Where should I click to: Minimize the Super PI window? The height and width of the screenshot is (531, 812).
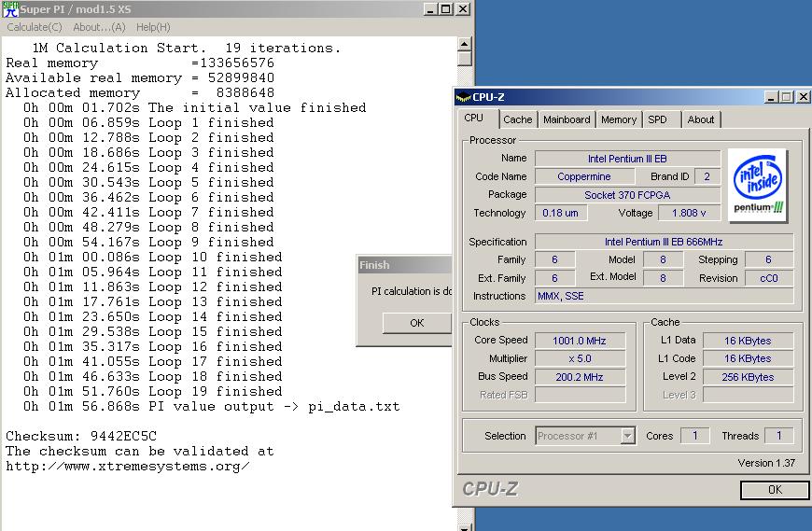430,9
